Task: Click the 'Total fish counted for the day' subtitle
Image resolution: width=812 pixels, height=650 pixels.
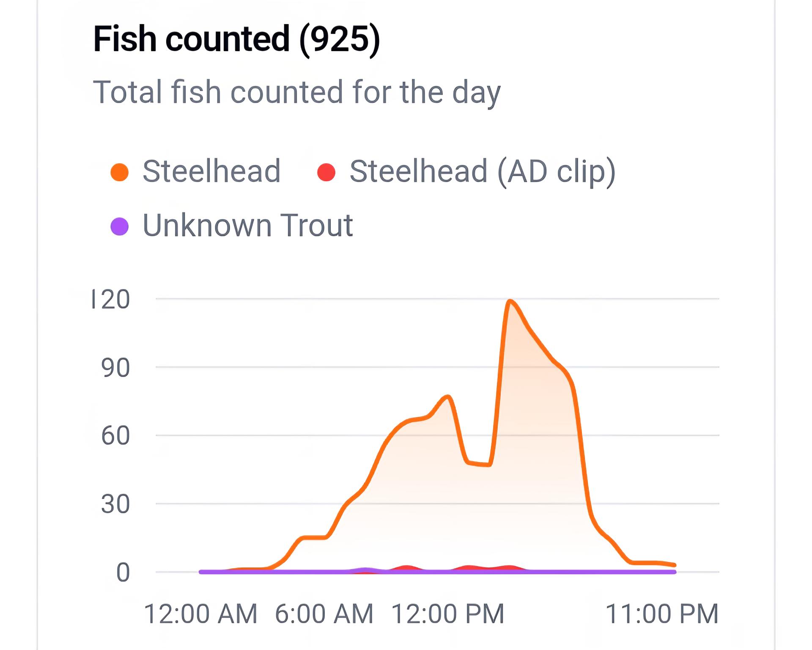Action: pos(296,92)
